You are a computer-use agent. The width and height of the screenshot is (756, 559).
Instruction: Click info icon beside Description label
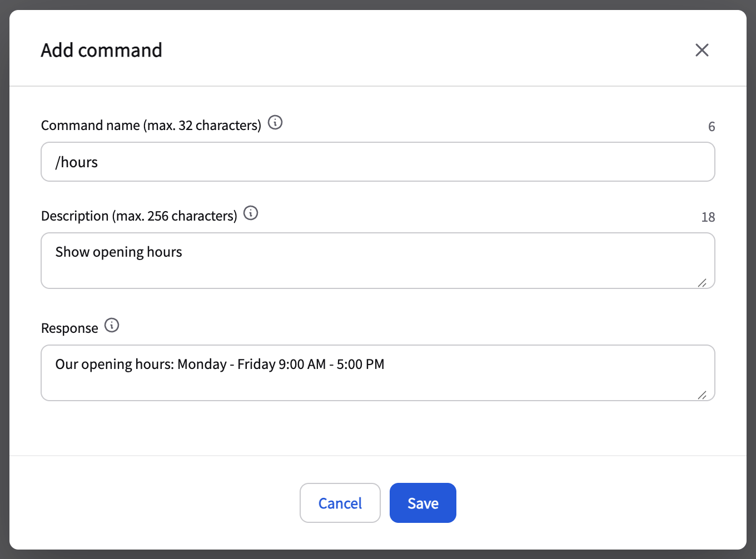click(x=251, y=213)
